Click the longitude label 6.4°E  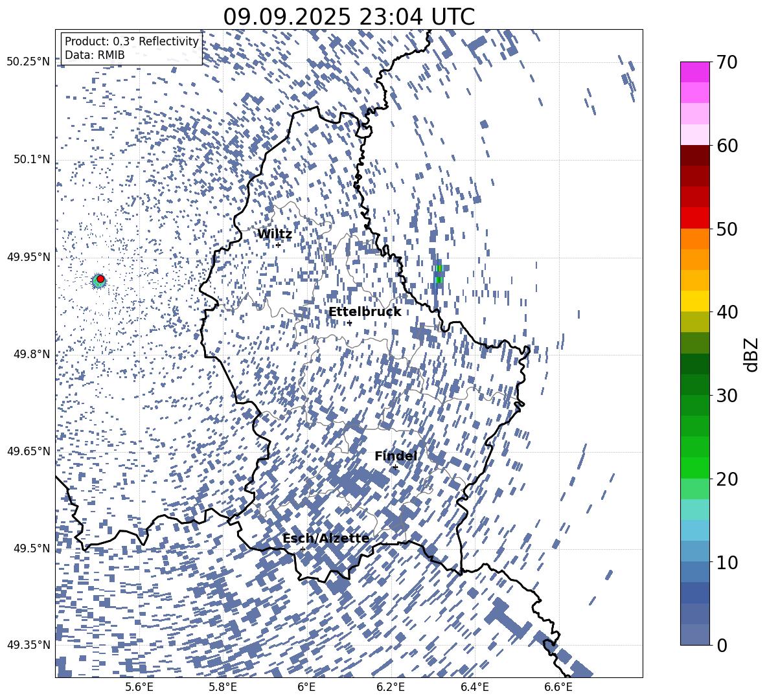click(x=475, y=687)
